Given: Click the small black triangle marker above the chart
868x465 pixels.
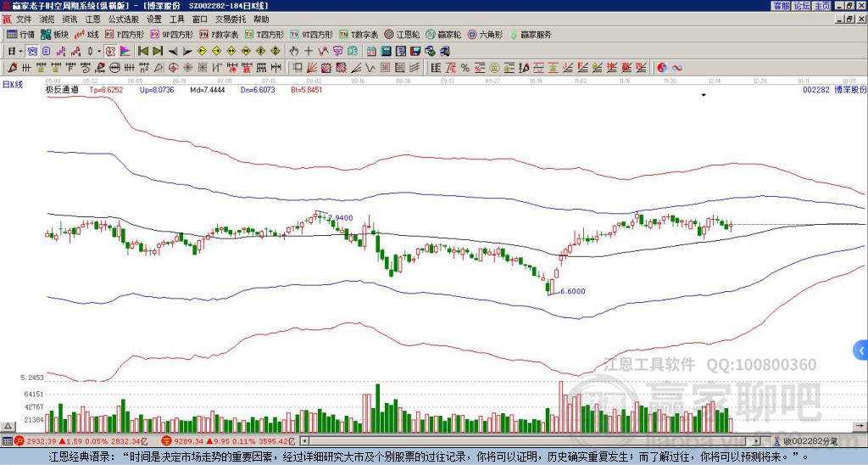Looking at the screenshot, I should pos(704,95).
